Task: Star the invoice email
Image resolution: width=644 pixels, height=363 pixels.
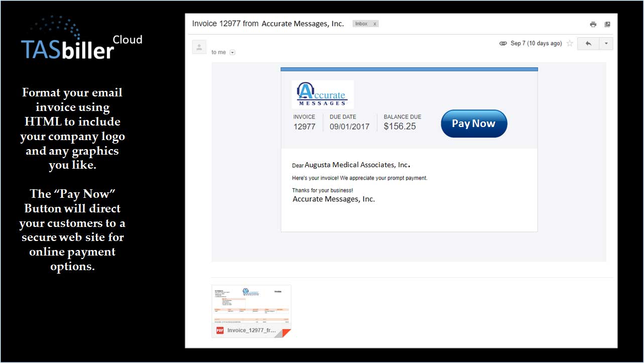Action: click(570, 44)
